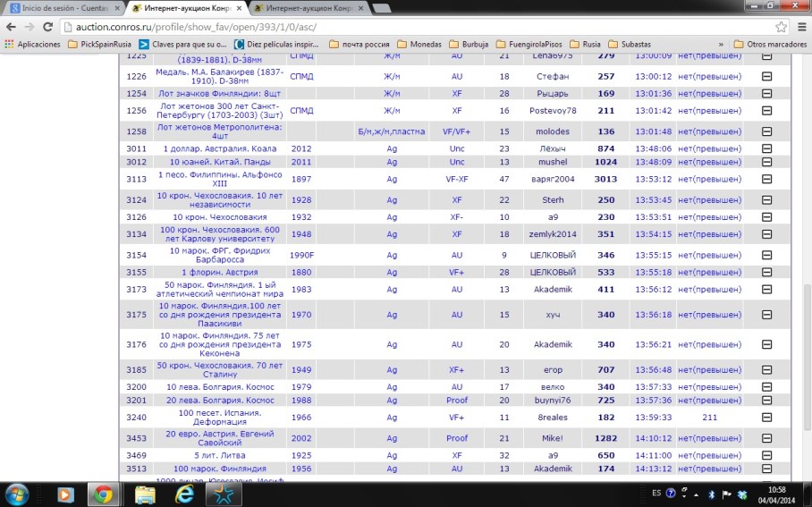Toggle the minus box for lot 3011
Image resolution: width=812 pixels, height=507 pixels.
coord(766,148)
